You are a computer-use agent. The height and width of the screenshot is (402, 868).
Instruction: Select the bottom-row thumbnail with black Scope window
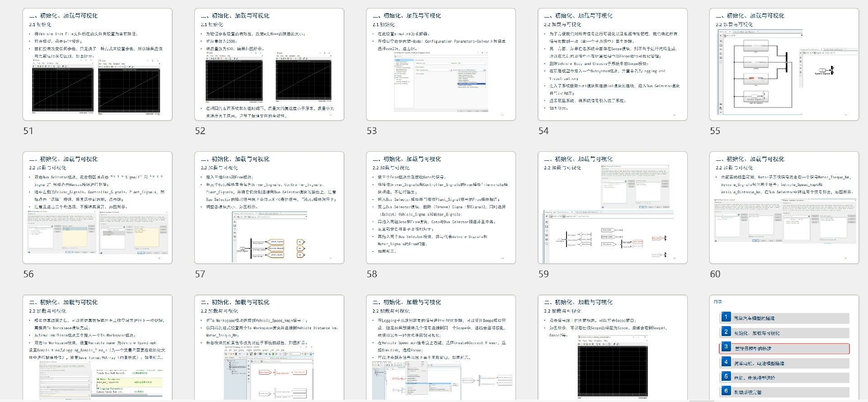tap(613, 348)
